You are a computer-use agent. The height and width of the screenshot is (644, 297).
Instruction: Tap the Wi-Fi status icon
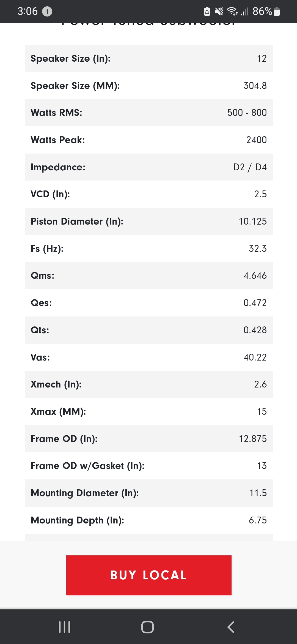point(232,12)
